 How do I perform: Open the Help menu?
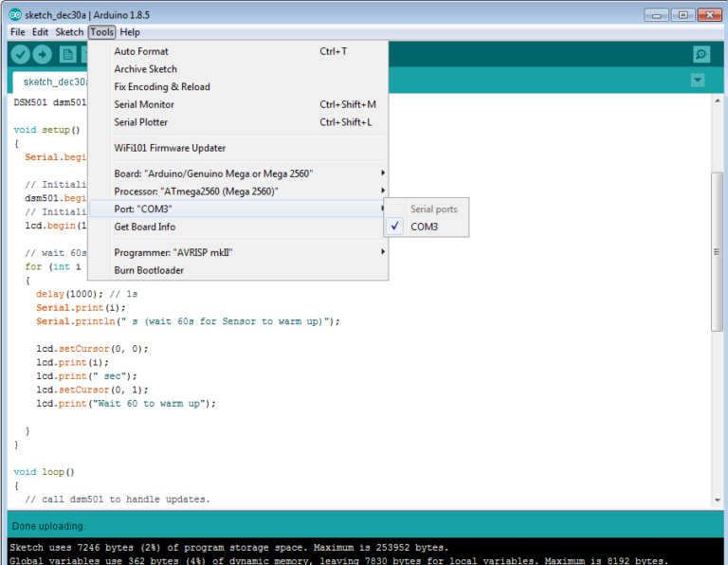(130, 32)
